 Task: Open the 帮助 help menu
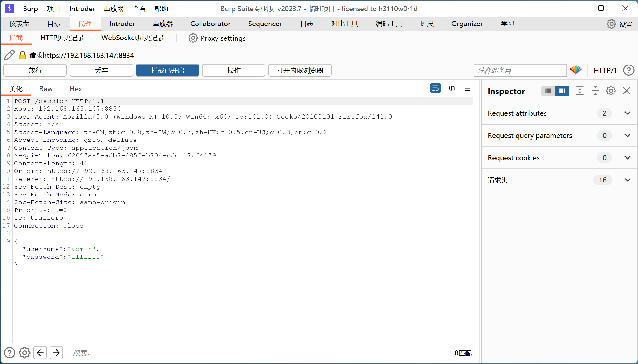(161, 9)
